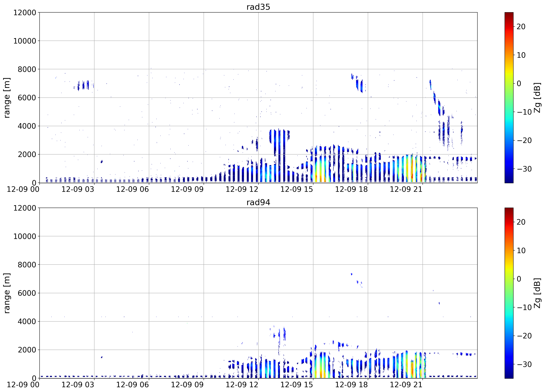Click the "10" tick on rad94 colorbar

tap(521, 251)
